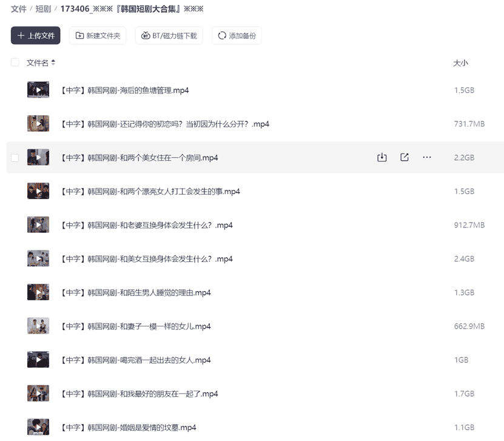Viewport: 504px width, 441px height.
Task: Navigate to 短剧 breadcrumb folder
Action: (43, 9)
